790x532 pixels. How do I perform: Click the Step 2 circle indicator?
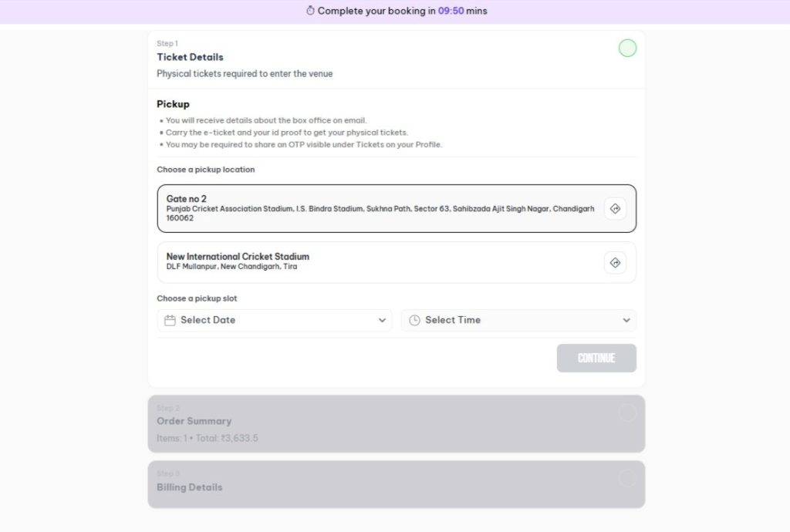(x=627, y=412)
